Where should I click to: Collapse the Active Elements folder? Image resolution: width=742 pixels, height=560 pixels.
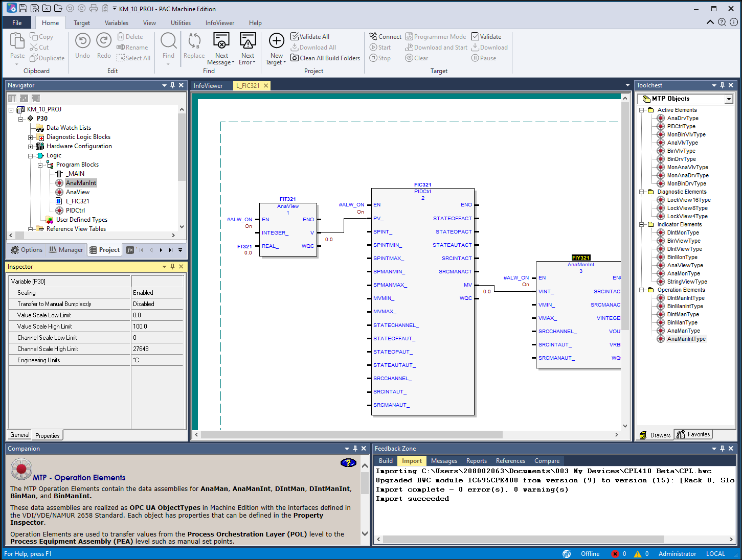(x=641, y=110)
